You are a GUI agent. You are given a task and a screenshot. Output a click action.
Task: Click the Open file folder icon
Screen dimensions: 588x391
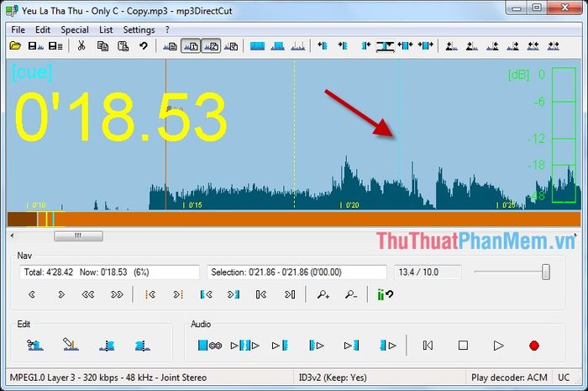tap(15, 46)
